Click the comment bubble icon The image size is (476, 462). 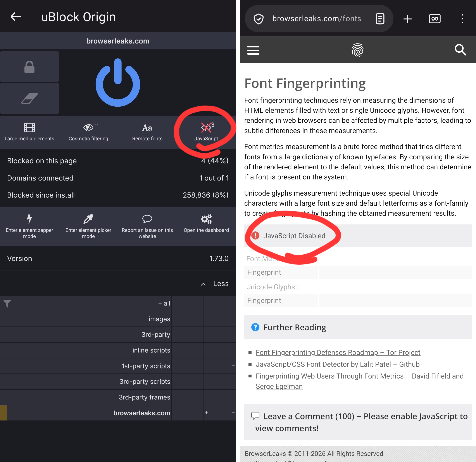click(255, 416)
